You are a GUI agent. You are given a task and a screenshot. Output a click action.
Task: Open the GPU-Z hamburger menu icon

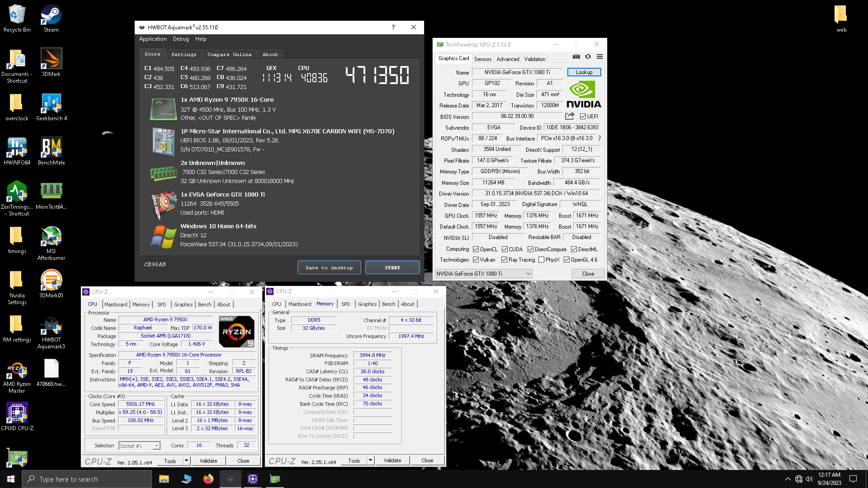click(x=599, y=56)
